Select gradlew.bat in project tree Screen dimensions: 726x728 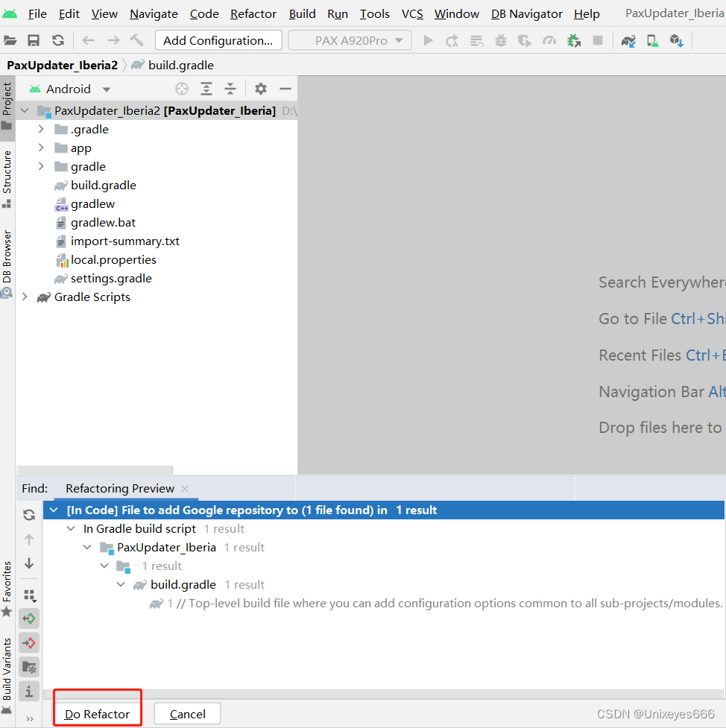pyautogui.click(x=103, y=222)
